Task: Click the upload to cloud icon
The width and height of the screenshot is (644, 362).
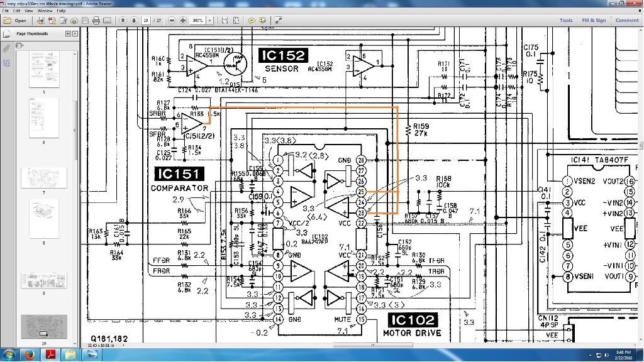Action: click(x=74, y=21)
